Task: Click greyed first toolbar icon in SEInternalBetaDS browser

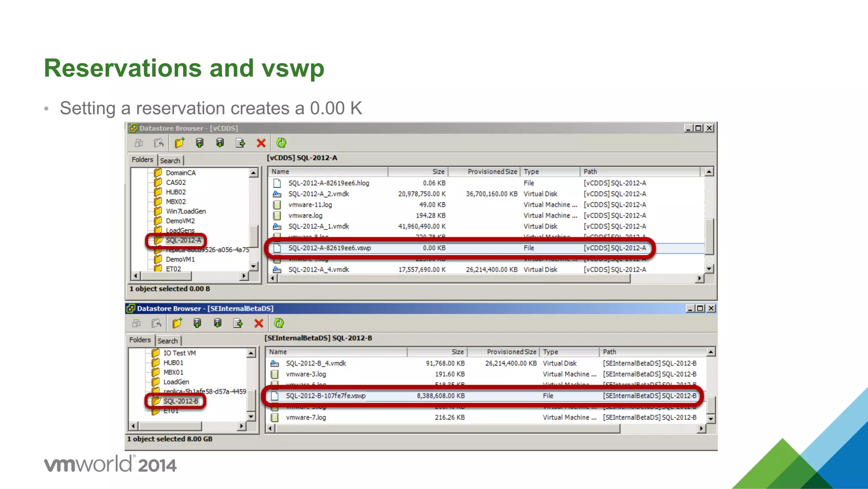Action: click(x=136, y=323)
